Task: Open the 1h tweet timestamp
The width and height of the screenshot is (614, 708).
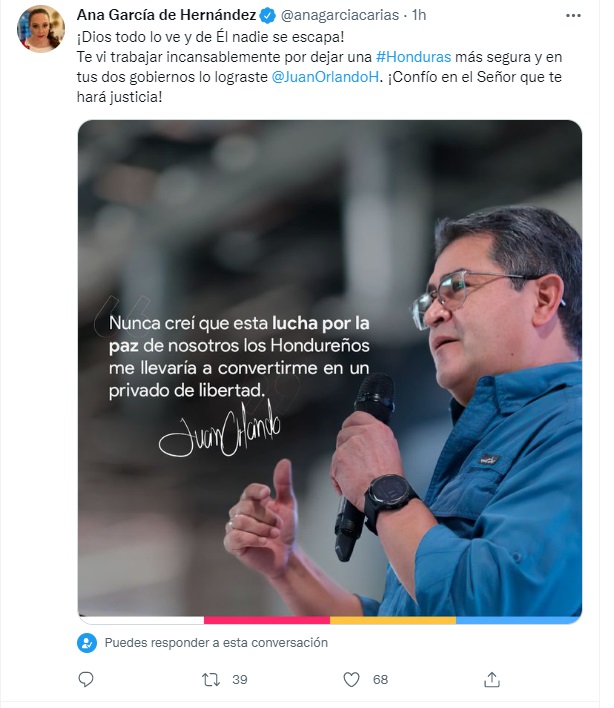Action: point(419,15)
